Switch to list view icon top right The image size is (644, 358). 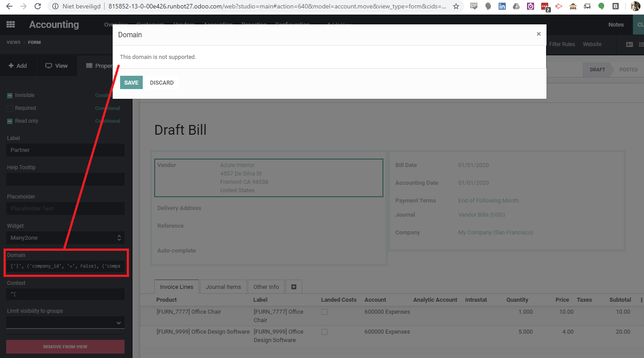tap(641, 44)
